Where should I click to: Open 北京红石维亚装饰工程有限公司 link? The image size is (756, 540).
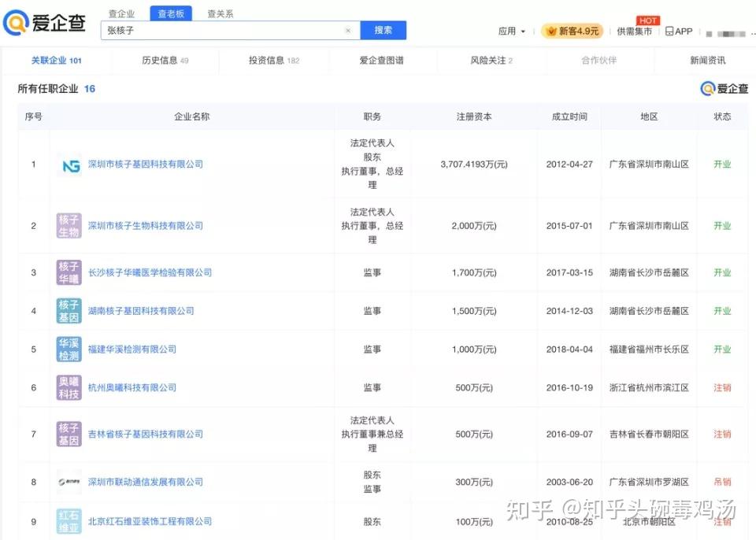point(150,521)
